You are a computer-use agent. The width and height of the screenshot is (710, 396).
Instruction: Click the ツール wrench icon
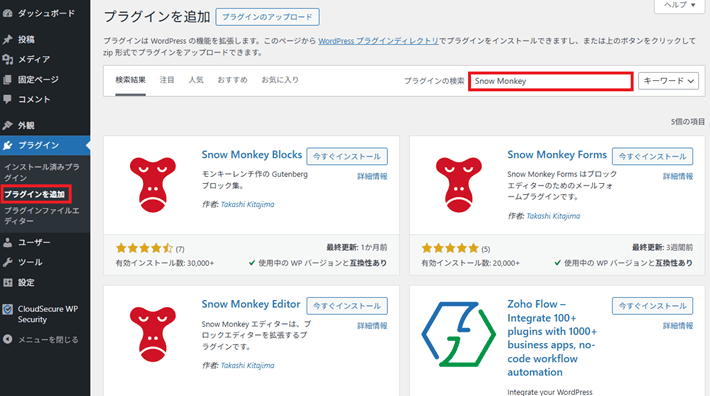(x=8, y=262)
